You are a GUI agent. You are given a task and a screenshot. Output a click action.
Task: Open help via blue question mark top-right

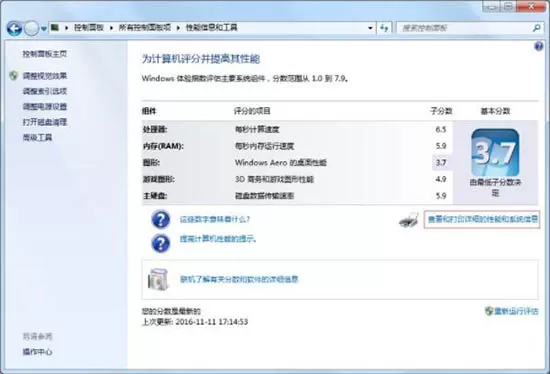(x=539, y=46)
